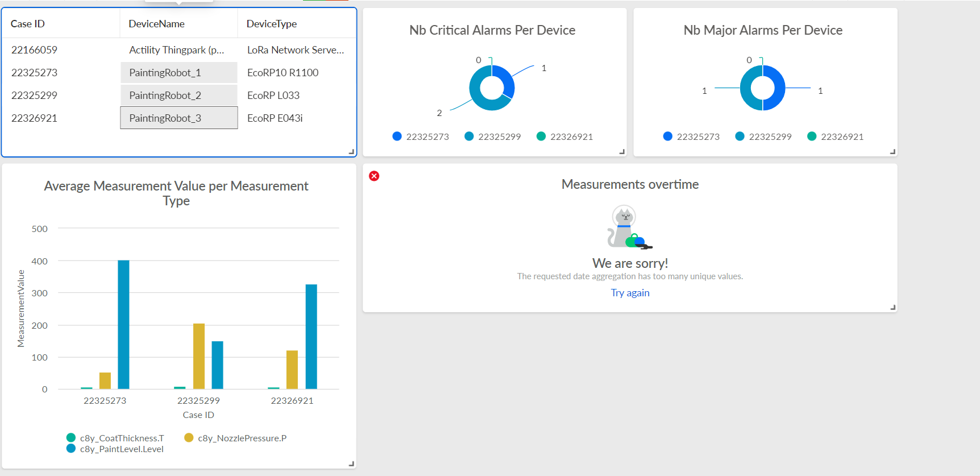Click the Measurements overtime title
This screenshot has width=980, height=476.
tap(630, 184)
